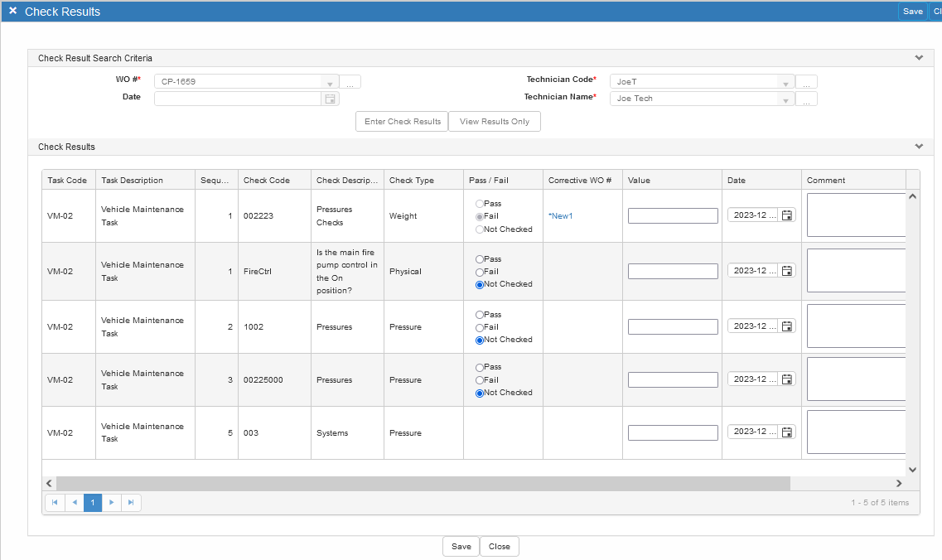Collapse the Check Results section

919,146
